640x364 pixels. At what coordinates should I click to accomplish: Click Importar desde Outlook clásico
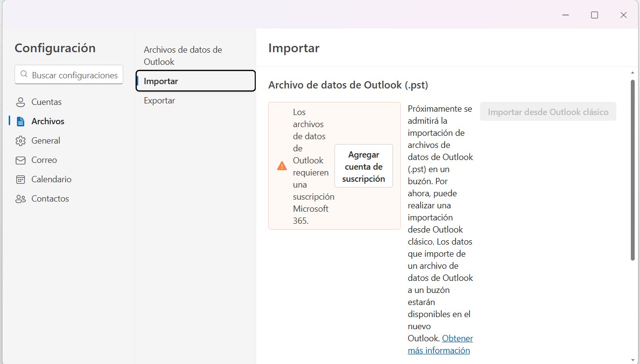(x=548, y=111)
